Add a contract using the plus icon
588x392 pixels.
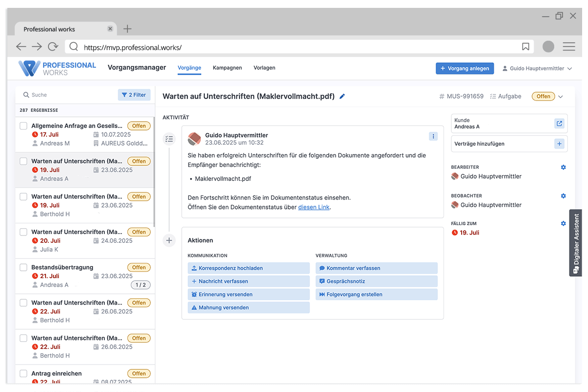coord(559,144)
